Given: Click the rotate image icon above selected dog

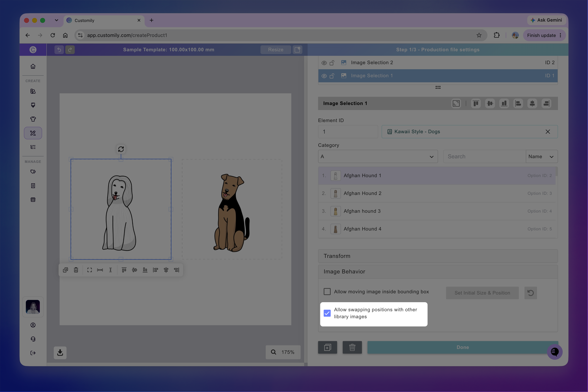Looking at the screenshot, I should point(121,149).
